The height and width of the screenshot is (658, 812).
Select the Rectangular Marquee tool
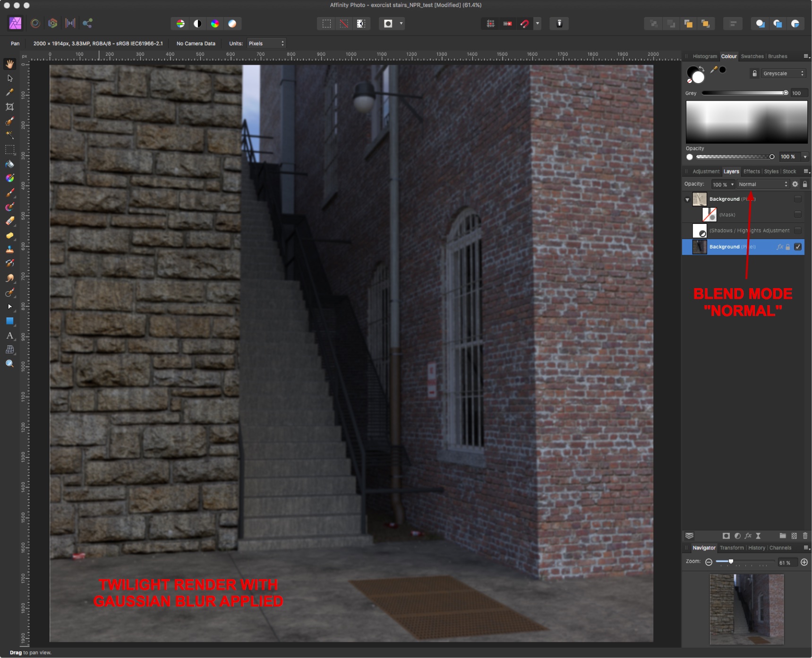9,150
